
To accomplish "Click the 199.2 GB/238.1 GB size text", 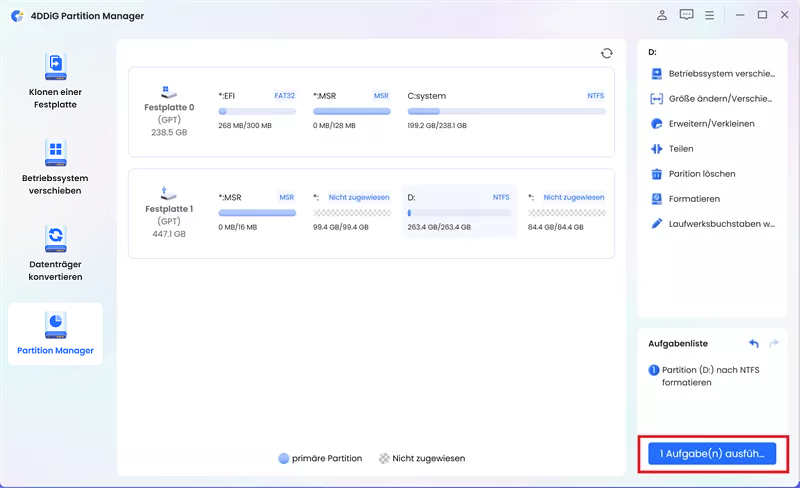I will [437, 126].
